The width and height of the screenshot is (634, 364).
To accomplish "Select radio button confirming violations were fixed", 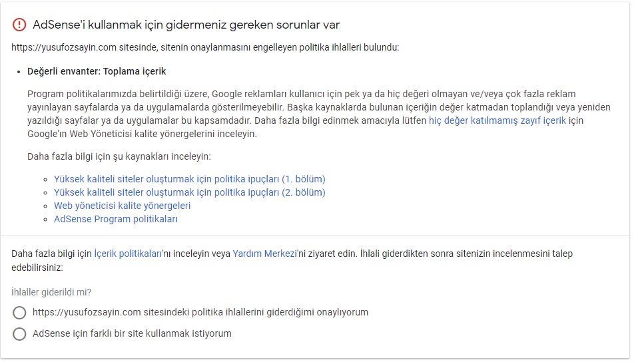I will tap(19, 313).
